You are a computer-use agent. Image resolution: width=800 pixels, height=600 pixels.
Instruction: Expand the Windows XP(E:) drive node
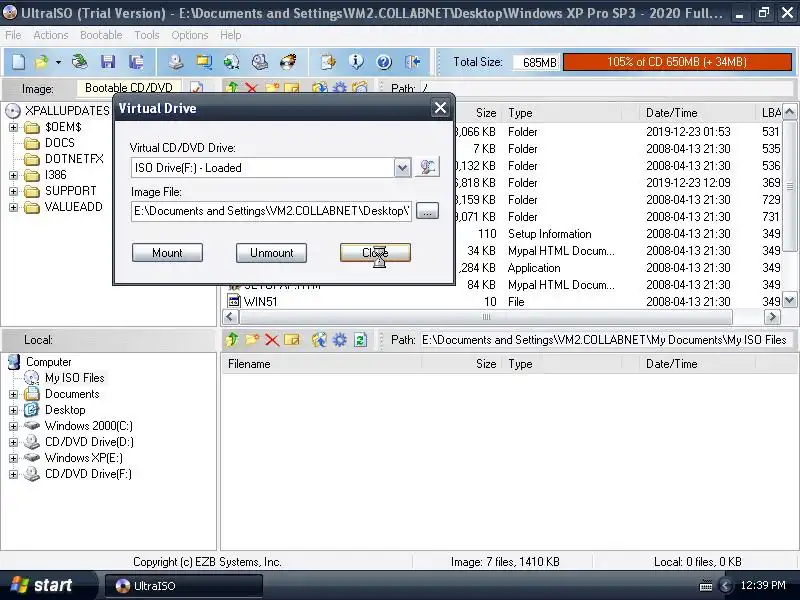click(14, 458)
